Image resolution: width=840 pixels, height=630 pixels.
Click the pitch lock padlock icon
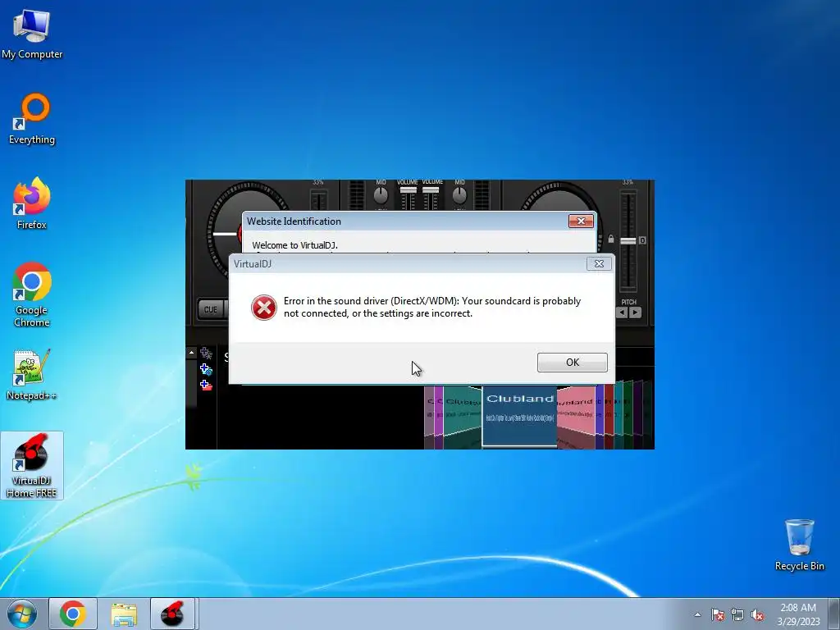pos(610,239)
